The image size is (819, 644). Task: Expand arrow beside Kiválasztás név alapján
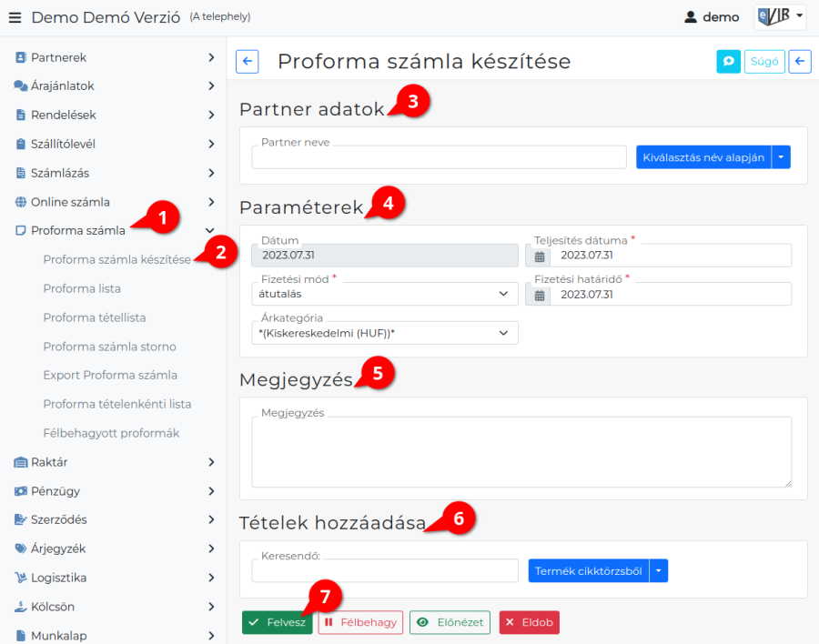click(x=782, y=157)
